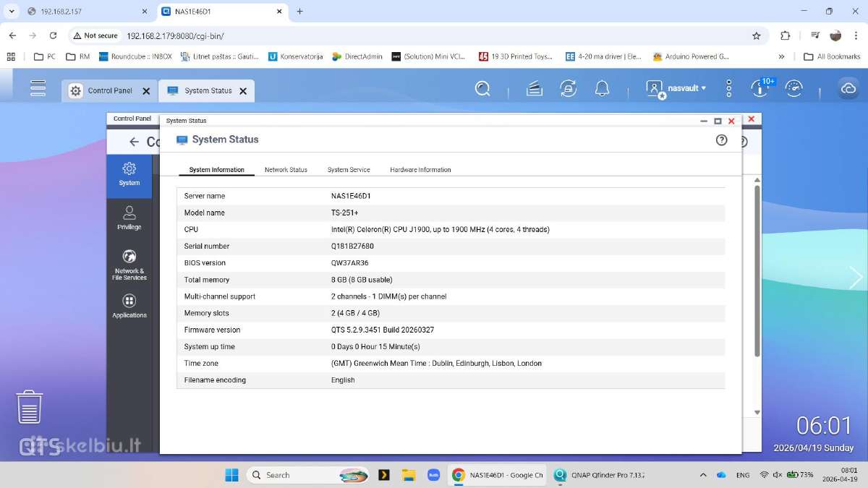Bookmark this page with the star icon

[757, 35]
